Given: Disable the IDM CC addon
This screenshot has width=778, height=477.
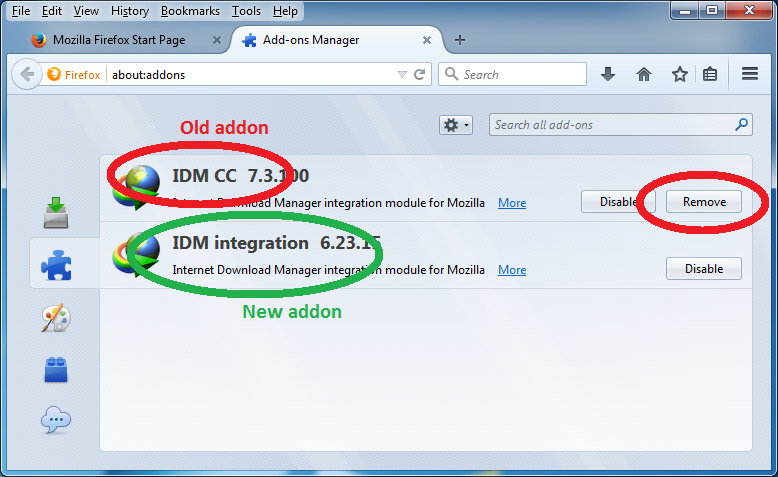Looking at the screenshot, I should (x=618, y=202).
